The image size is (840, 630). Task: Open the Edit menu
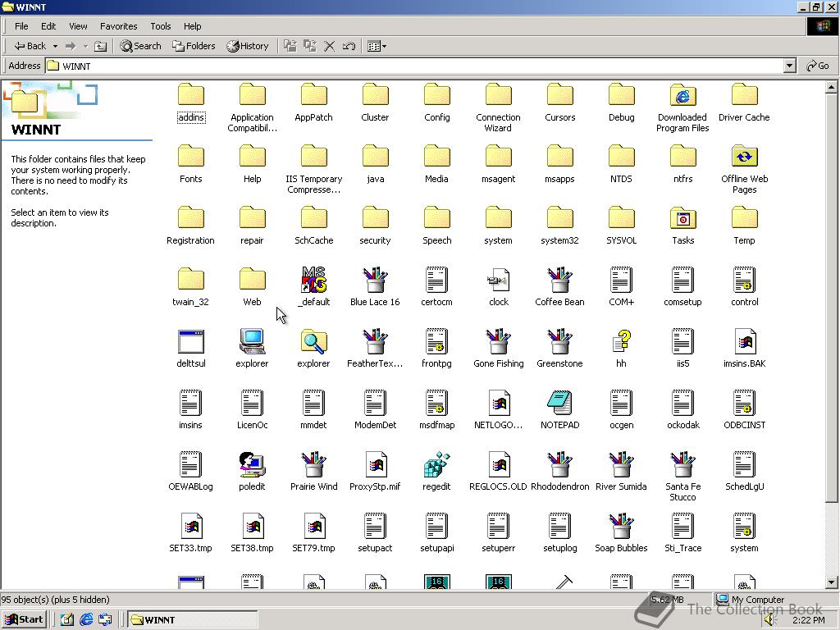pos(48,26)
